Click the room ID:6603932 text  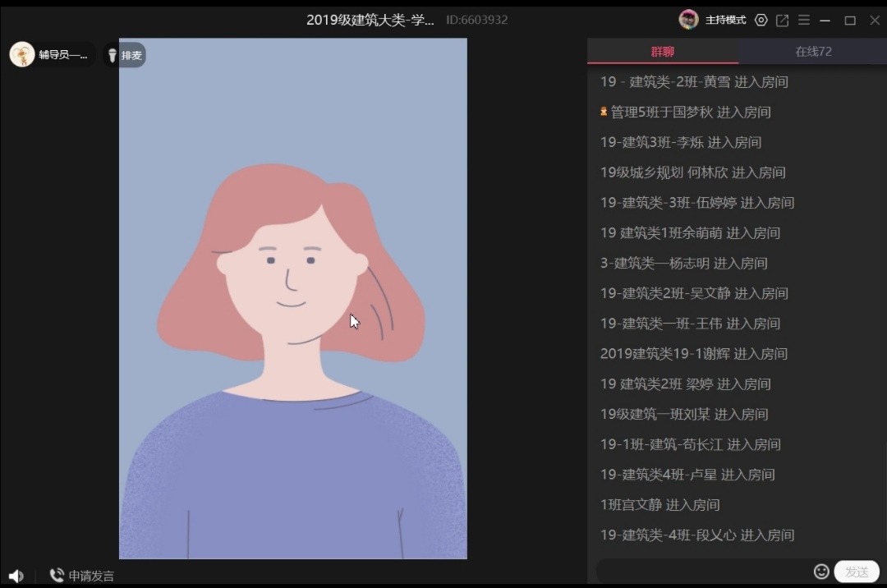(477, 21)
